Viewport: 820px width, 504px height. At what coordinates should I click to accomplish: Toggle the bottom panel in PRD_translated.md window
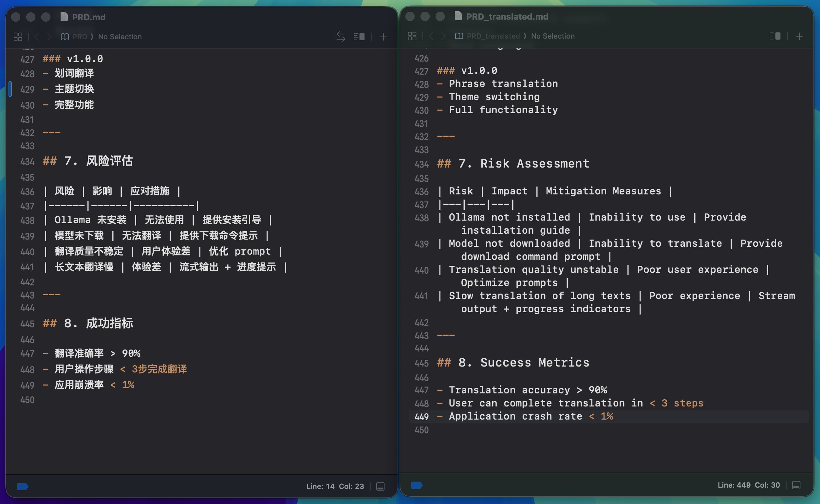tap(796, 485)
